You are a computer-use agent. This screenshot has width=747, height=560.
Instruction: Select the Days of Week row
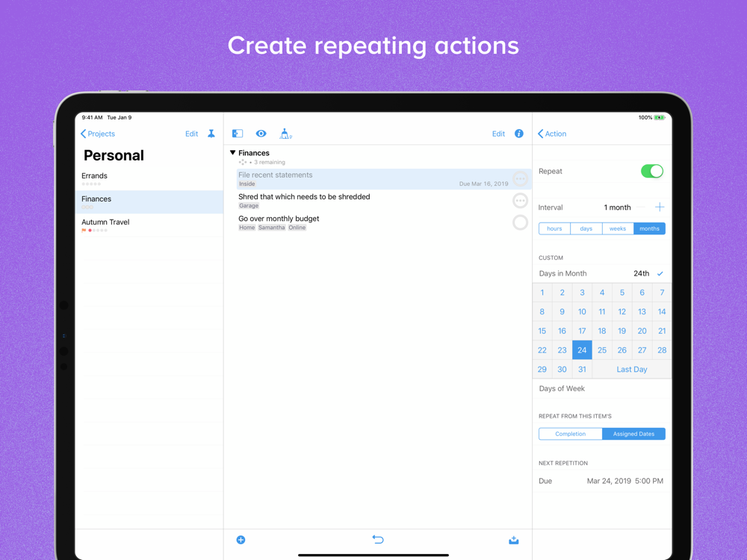601,388
